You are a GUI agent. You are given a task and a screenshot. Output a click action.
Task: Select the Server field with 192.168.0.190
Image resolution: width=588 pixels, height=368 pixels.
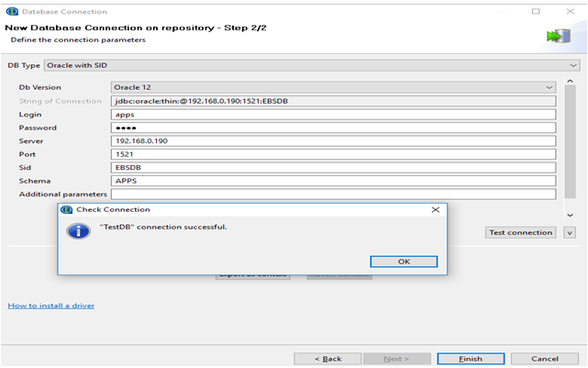click(x=333, y=141)
